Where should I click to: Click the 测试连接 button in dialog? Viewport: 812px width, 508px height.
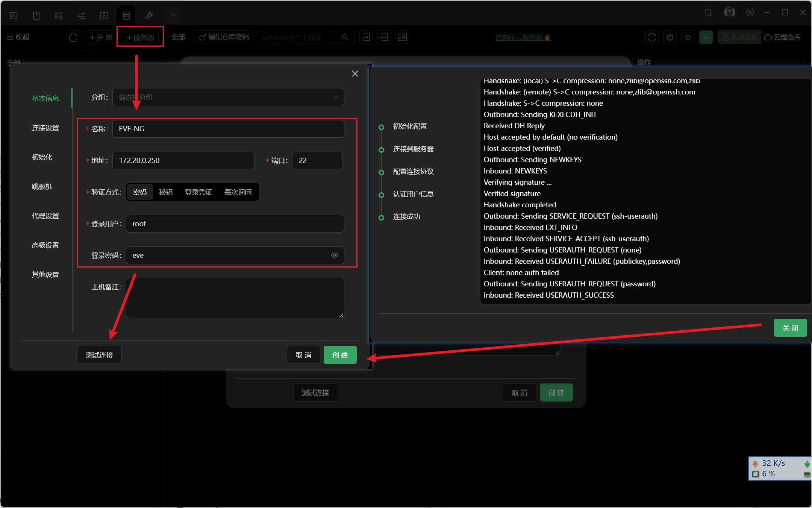99,355
